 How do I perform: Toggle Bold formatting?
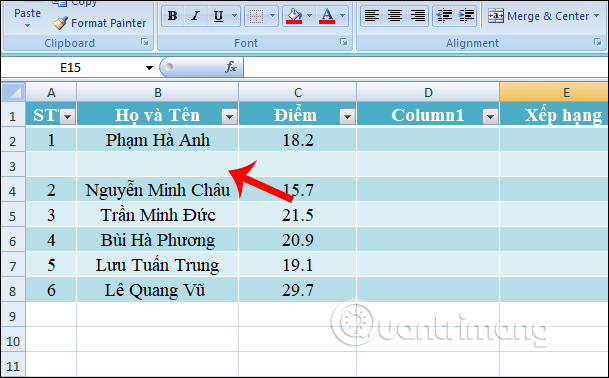172,16
